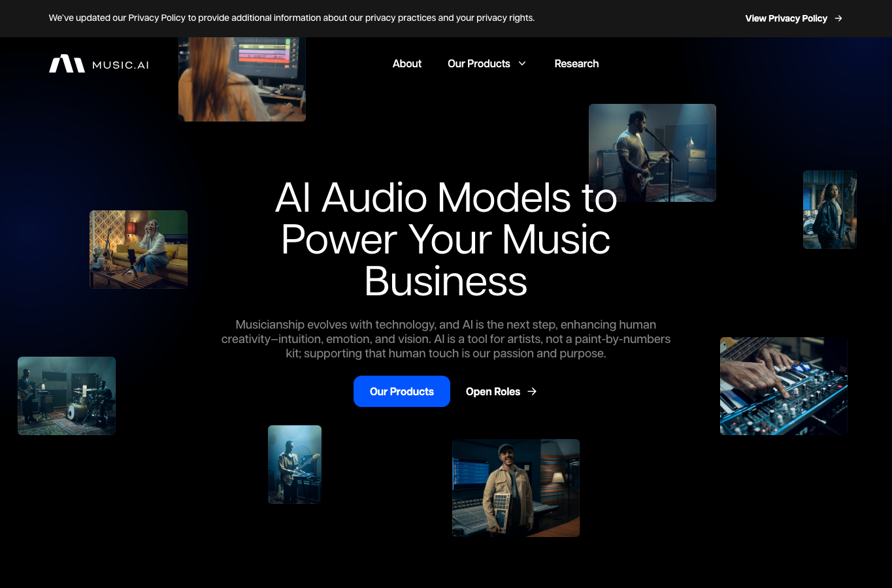The height and width of the screenshot is (588, 892).
Task: Click the arrow next to View Privacy Policy
Action: (x=838, y=18)
